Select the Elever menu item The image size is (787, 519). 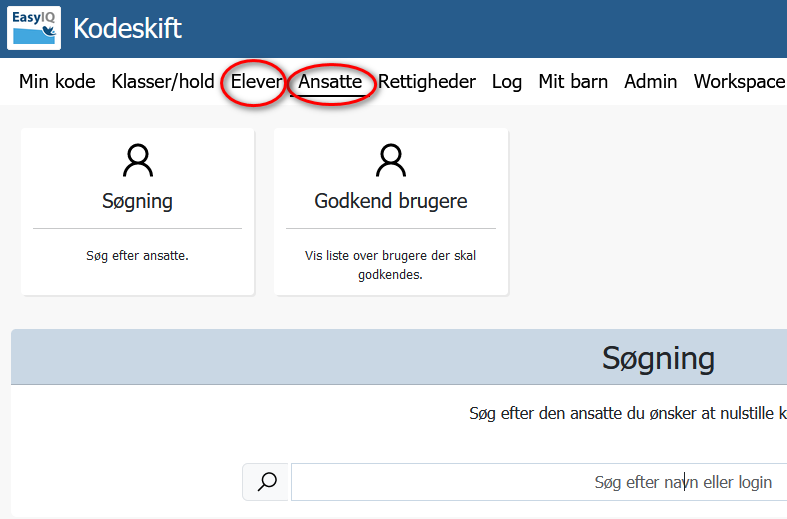256,81
